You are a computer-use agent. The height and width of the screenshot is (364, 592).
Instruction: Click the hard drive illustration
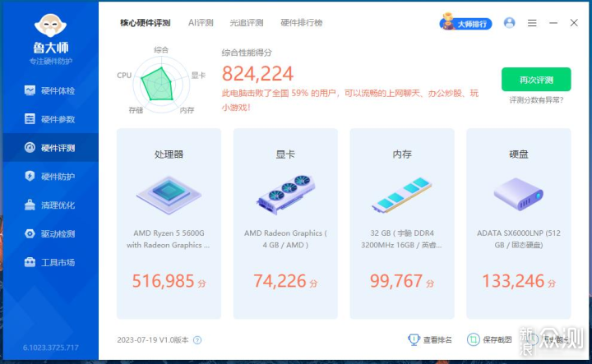[518, 195]
